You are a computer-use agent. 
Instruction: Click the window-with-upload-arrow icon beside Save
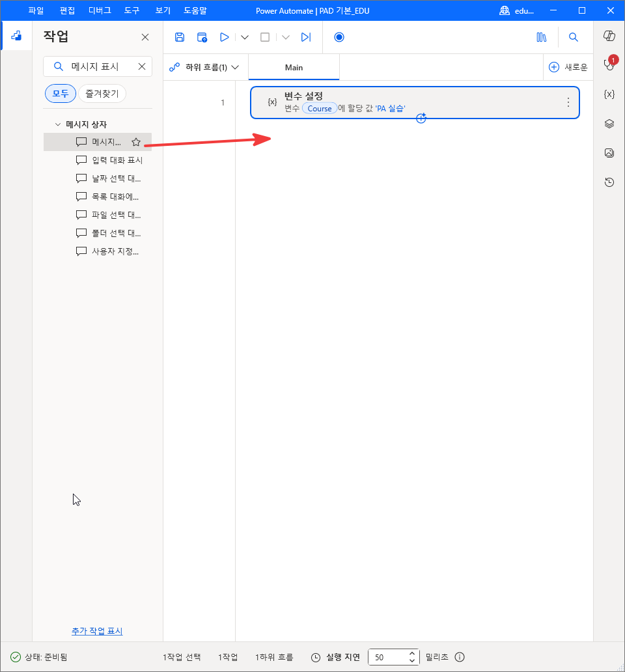(202, 37)
